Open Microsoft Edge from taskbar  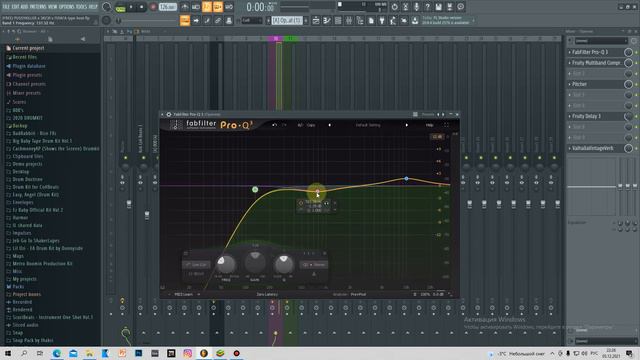tap(57, 353)
